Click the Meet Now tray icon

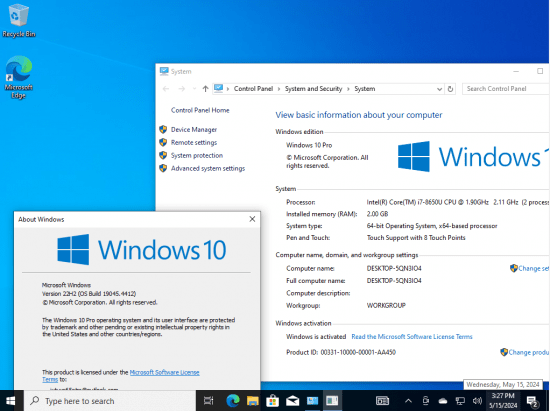(x=425, y=400)
